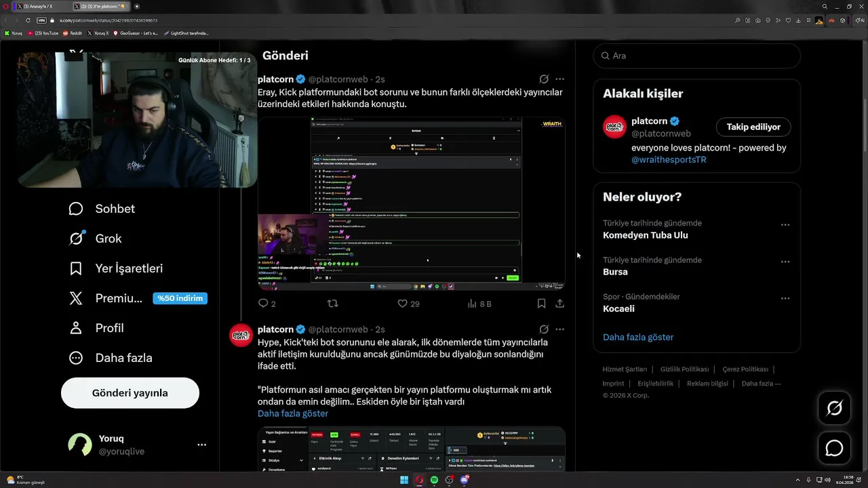Open account menu dots beside Yoruq

coord(201,445)
